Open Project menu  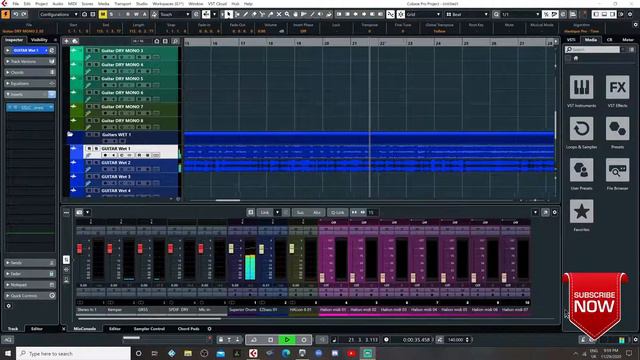pos(41,4)
